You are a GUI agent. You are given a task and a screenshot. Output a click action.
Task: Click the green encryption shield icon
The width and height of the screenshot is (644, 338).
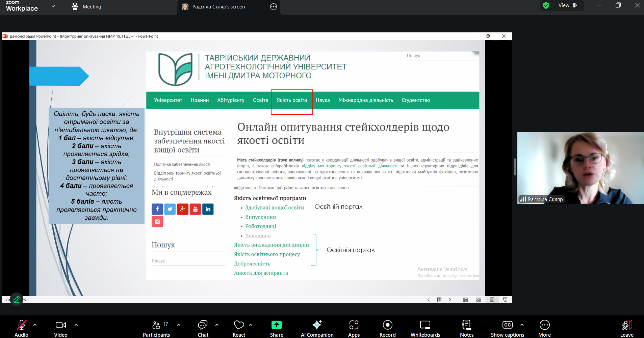546,5
